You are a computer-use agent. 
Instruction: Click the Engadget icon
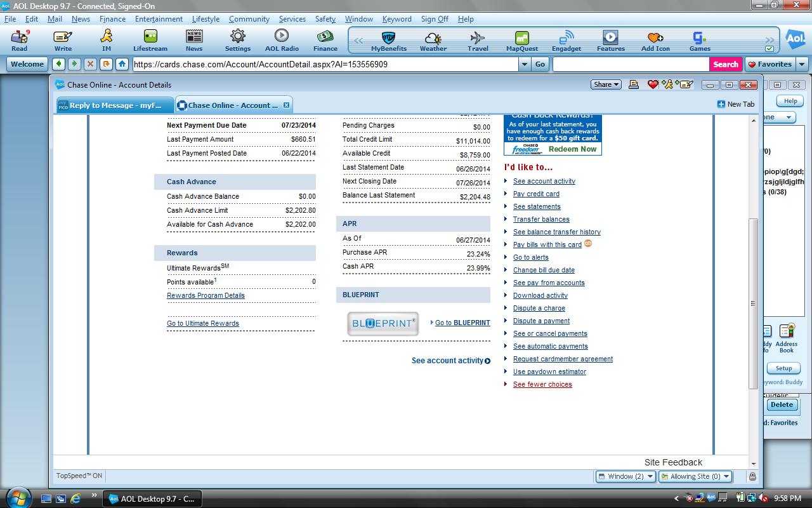tap(566, 41)
